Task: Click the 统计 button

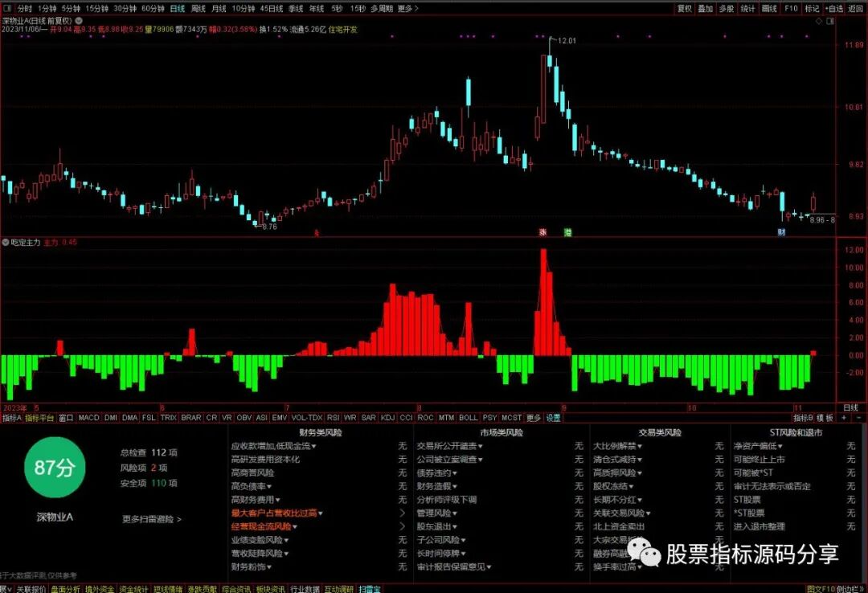Action: (x=748, y=8)
